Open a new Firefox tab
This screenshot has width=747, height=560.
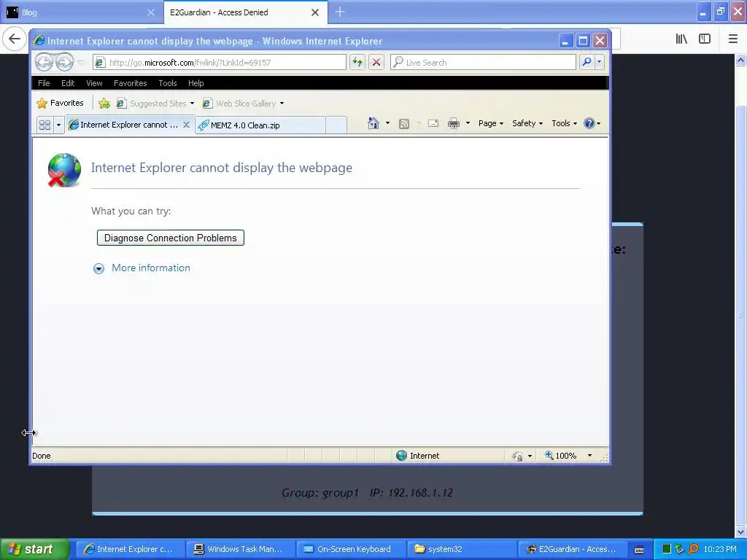(340, 12)
